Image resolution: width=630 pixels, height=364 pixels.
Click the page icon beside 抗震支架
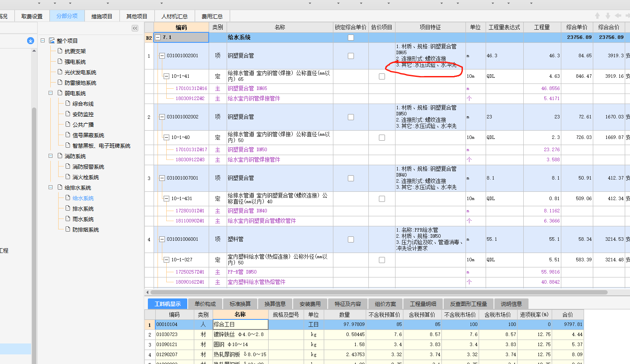click(60, 51)
